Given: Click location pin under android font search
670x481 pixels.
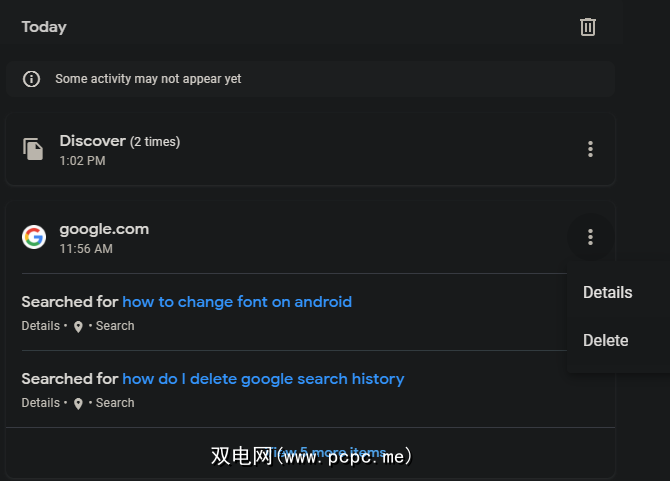Looking at the screenshot, I should tap(78, 327).
